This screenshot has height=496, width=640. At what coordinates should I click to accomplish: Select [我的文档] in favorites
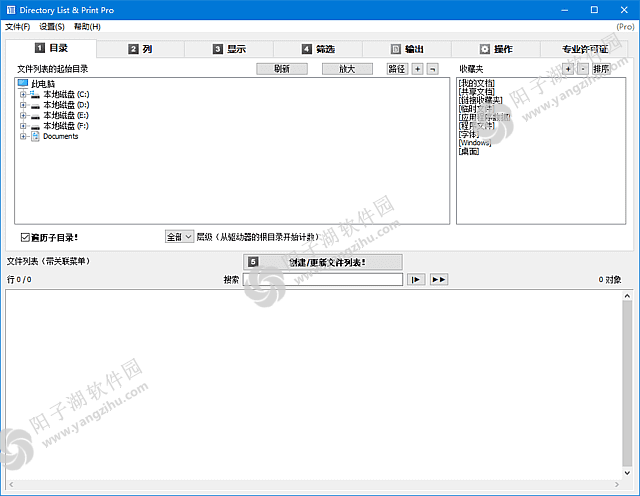pyautogui.click(x=476, y=83)
